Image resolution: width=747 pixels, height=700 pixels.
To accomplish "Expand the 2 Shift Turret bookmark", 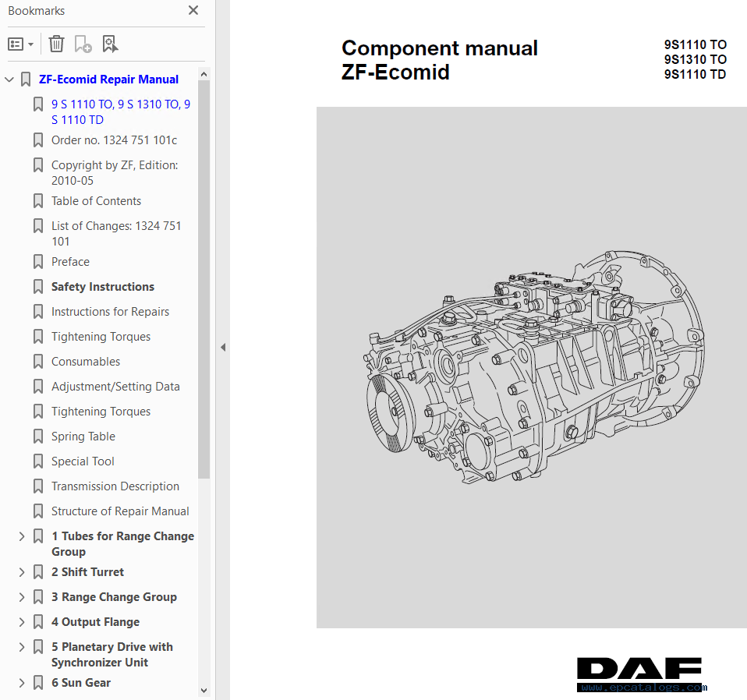I will pos(21,572).
